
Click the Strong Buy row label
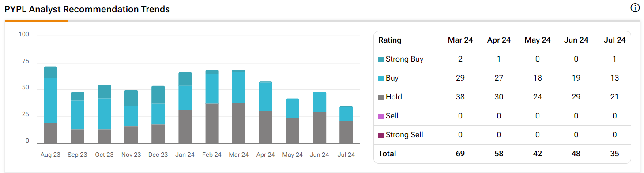point(404,59)
